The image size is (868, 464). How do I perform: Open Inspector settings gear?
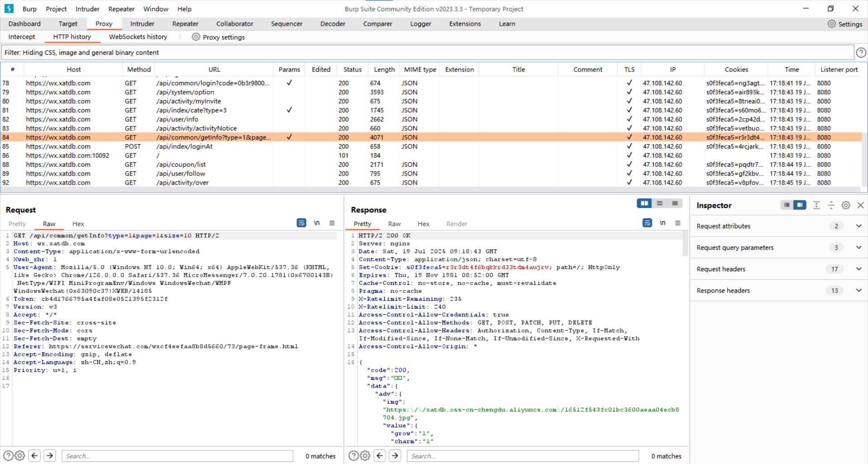tap(846, 205)
